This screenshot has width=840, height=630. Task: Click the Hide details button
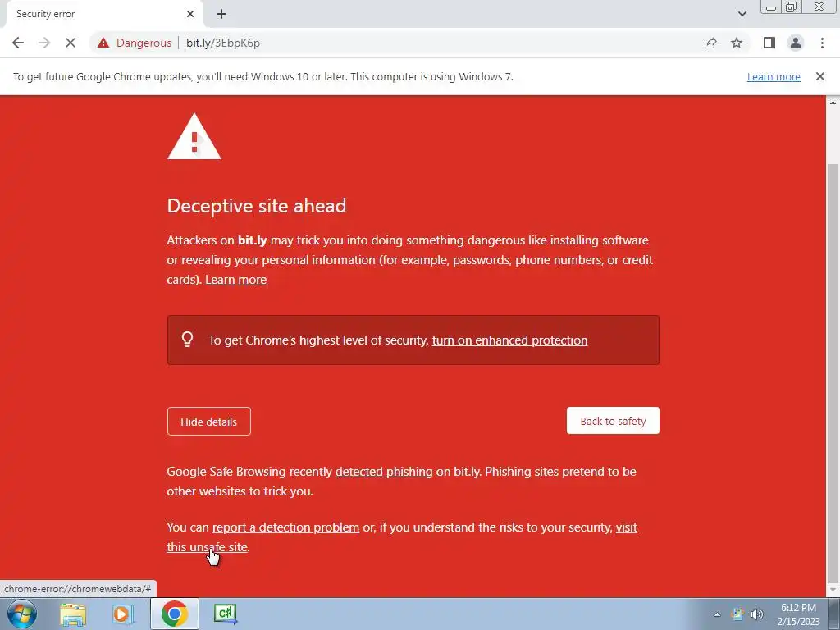click(x=209, y=422)
